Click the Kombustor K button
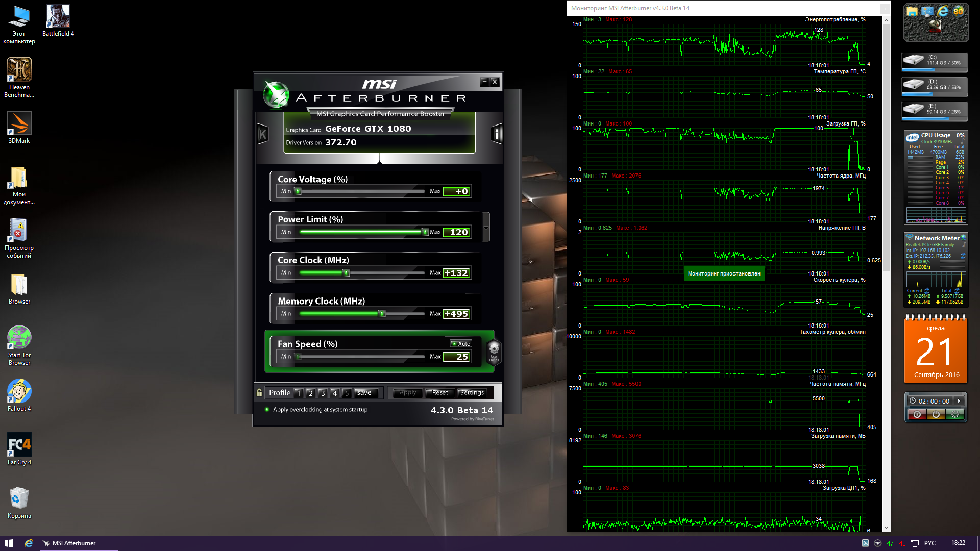980x551 pixels. [262, 134]
